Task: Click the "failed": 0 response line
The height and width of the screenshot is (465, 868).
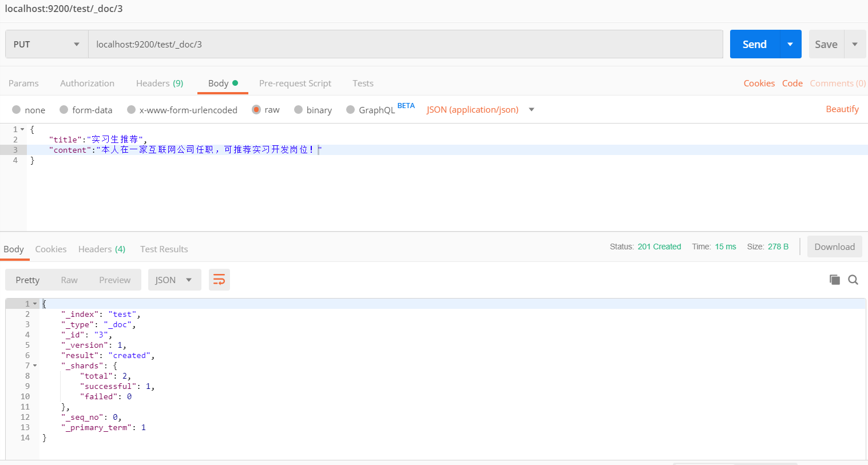Action: point(105,396)
